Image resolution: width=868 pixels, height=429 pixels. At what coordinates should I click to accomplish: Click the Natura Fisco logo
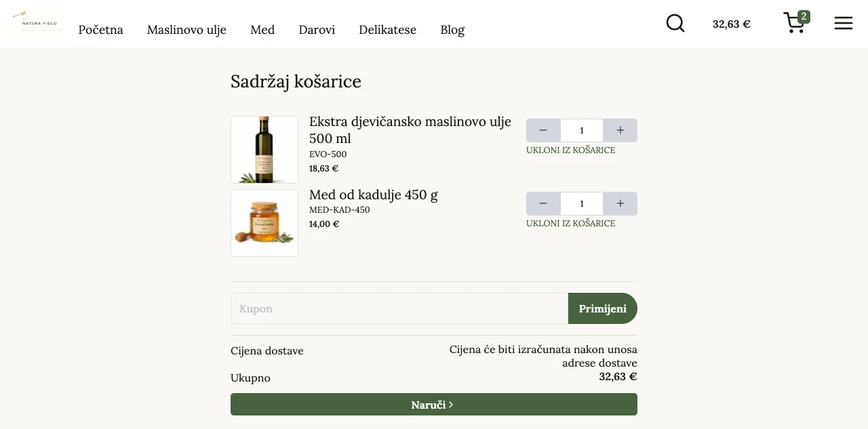pyautogui.click(x=35, y=24)
